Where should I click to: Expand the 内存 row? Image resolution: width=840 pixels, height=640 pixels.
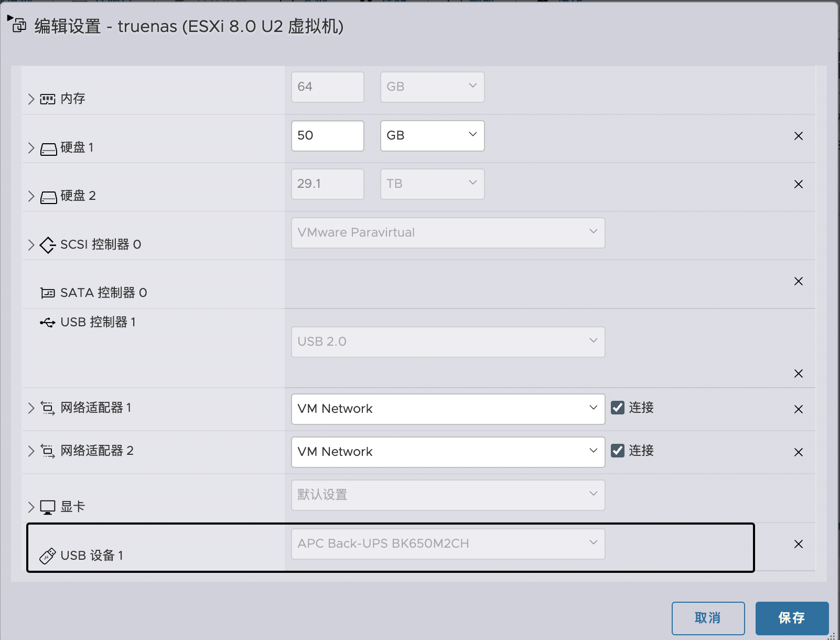point(31,99)
